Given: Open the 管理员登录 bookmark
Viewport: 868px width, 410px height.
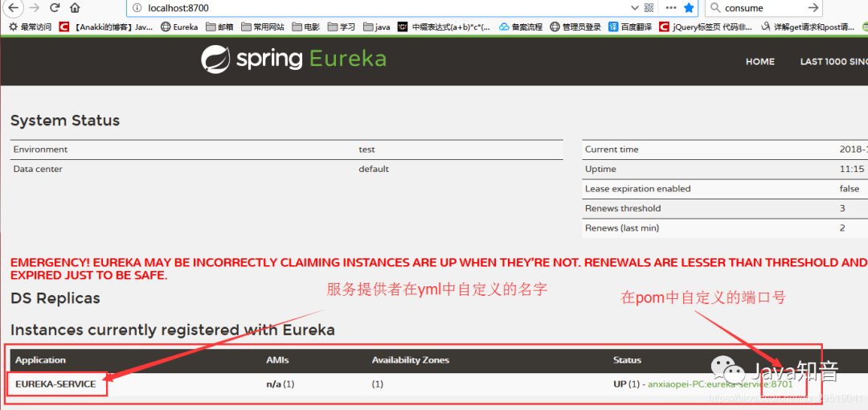Looking at the screenshot, I should [x=575, y=27].
